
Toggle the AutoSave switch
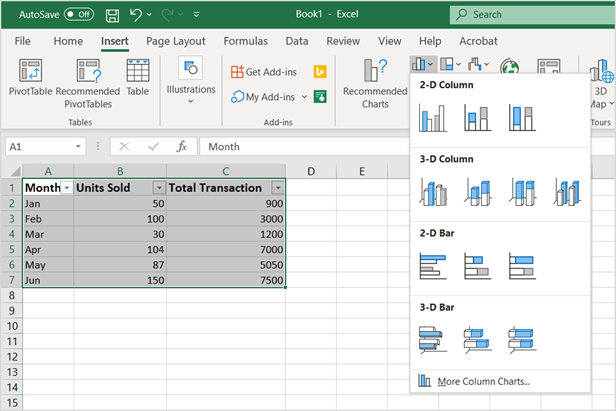pyautogui.click(x=79, y=15)
